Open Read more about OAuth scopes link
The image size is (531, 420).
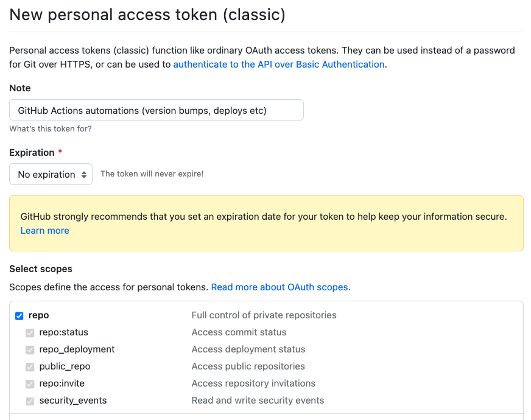[x=281, y=287]
